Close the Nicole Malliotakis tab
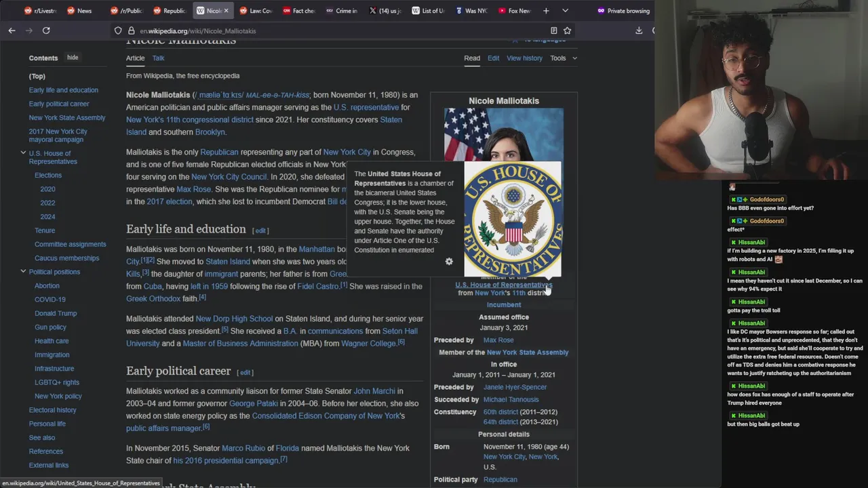The width and height of the screenshot is (868, 488). pyautogui.click(x=226, y=11)
